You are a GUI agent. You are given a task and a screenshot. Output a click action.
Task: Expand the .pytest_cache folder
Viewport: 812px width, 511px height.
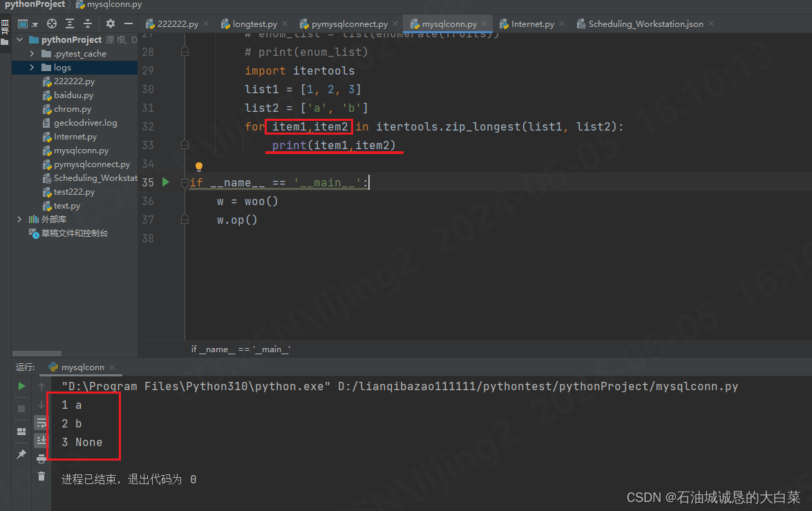point(32,54)
